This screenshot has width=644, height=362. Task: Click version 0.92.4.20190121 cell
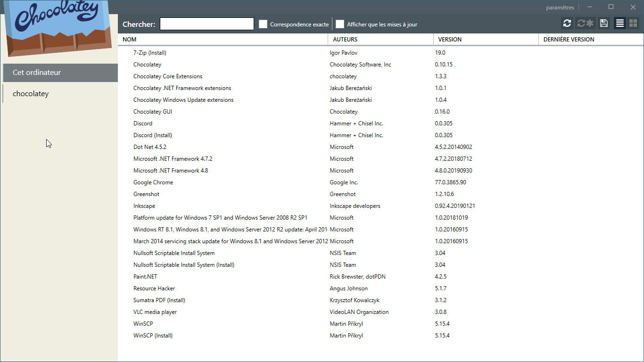[x=455, y=206]
